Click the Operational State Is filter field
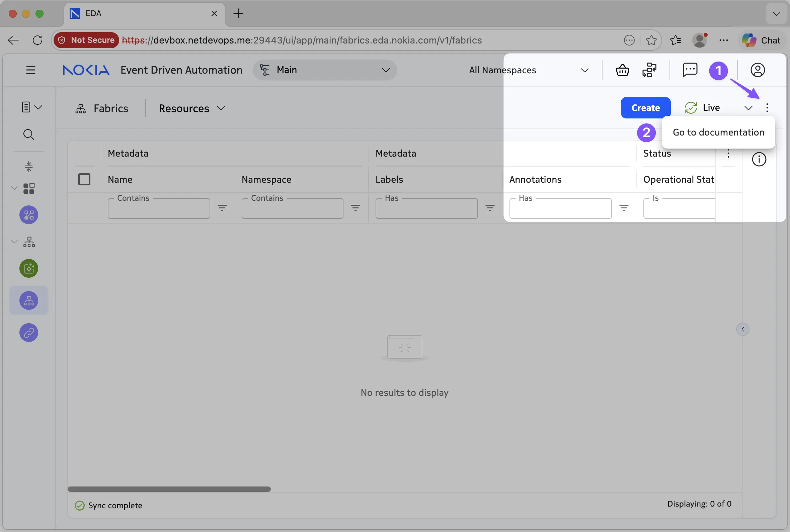This screenshot has width=790, height=532. coord(679,208)
